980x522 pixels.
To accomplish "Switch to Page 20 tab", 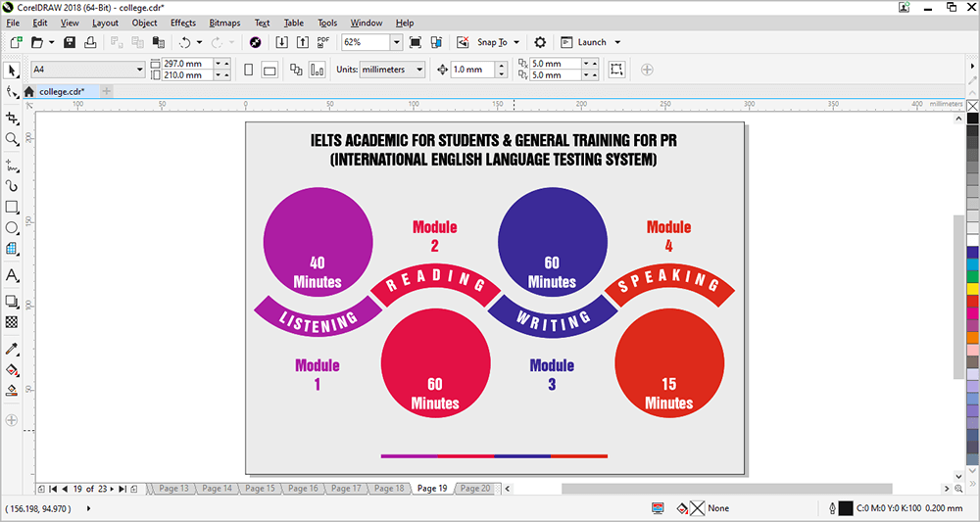I will (475, 489).
